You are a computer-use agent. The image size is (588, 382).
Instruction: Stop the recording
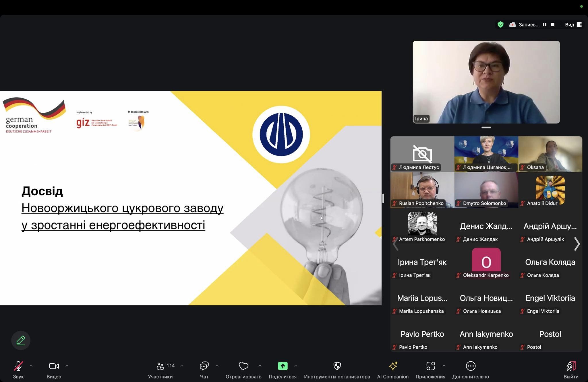point(553,25)
